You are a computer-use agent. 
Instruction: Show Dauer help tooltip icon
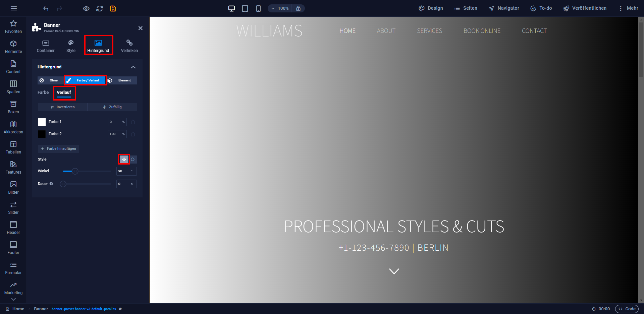51,184
